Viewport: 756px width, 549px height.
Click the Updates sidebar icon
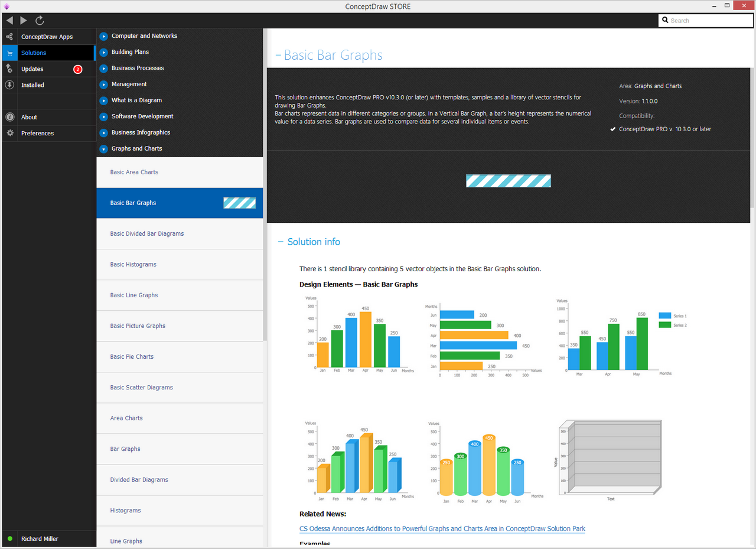point(9,69)
